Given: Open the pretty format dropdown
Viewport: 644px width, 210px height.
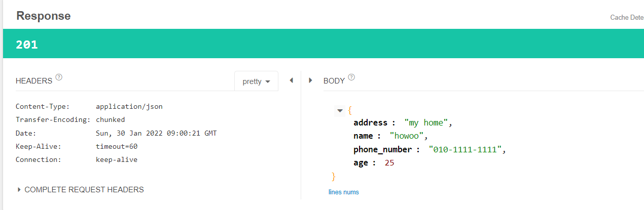Looking at the screenshot, I should [256, 81].
